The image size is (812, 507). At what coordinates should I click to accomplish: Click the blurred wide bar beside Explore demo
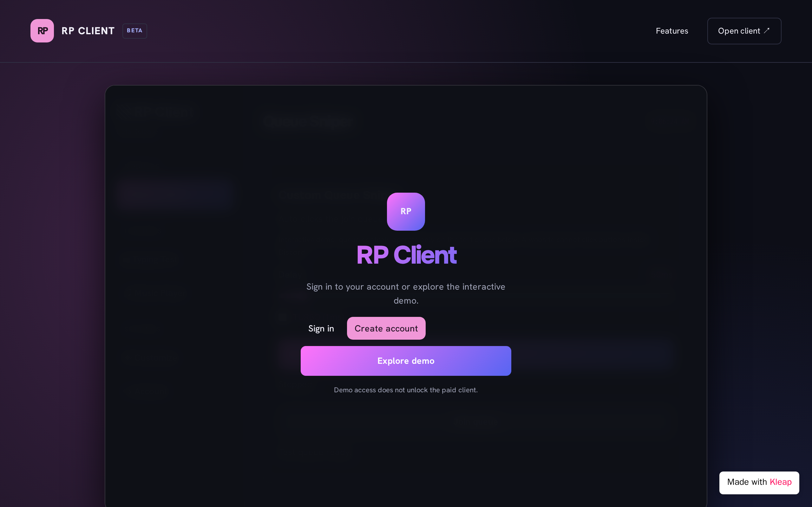pos(592,354)
